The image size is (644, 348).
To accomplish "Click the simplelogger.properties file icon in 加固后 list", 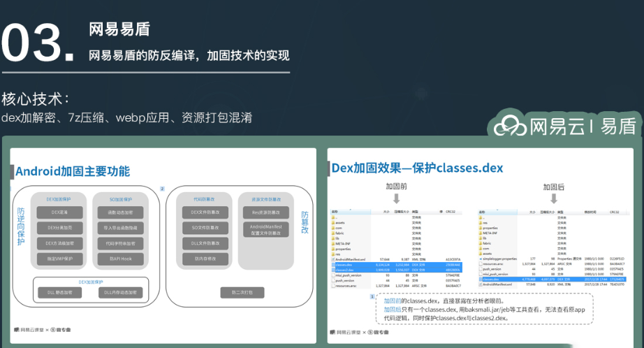I will [x=481, y=259].
